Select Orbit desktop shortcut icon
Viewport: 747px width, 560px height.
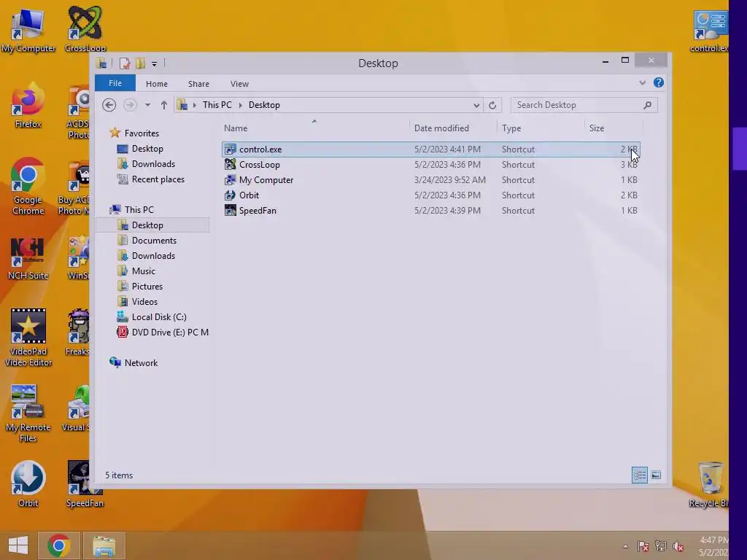[28, 484]
